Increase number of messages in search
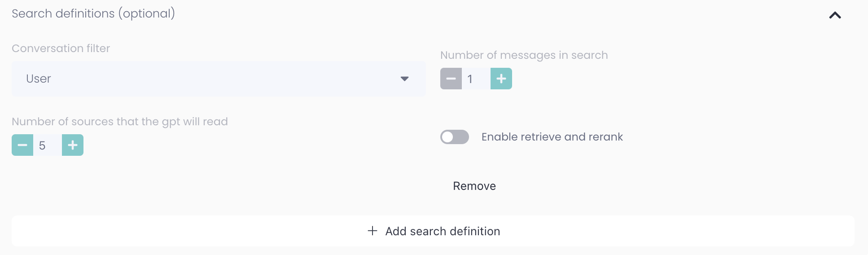The height and width of the screenshot is (255, 868). tap(501, 79)
